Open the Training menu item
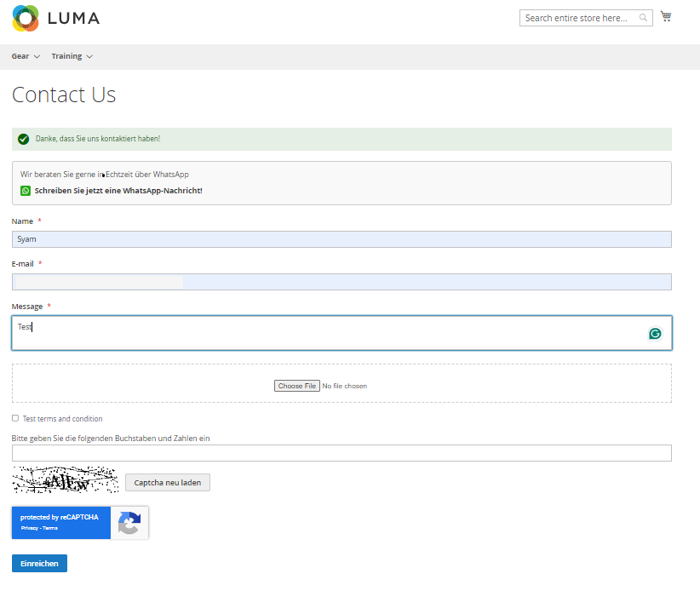 pos(66,56)
